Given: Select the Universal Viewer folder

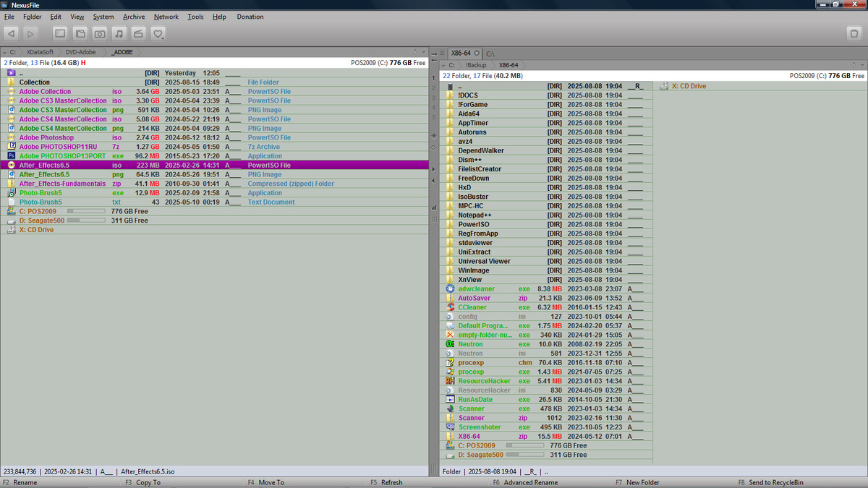Looking at the screenshot, I should (545, 261).
